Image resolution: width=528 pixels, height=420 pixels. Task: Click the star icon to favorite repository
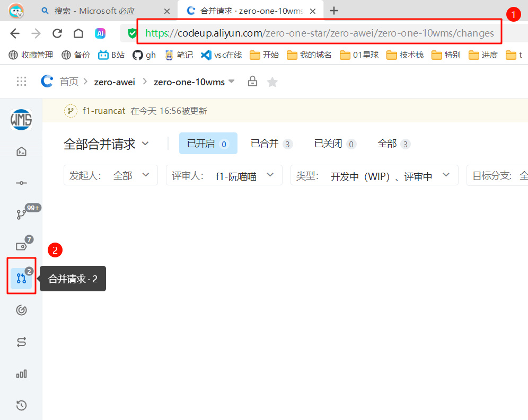pos(272,82)
